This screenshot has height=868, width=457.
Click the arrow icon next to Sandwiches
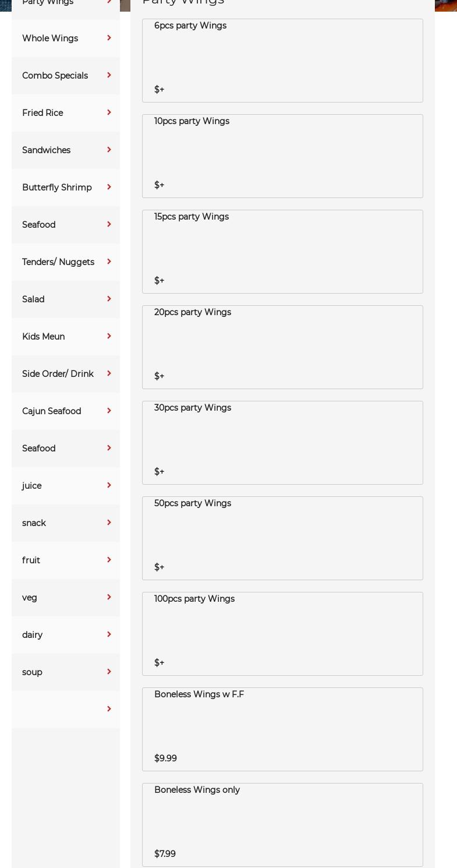click(109, 150)
